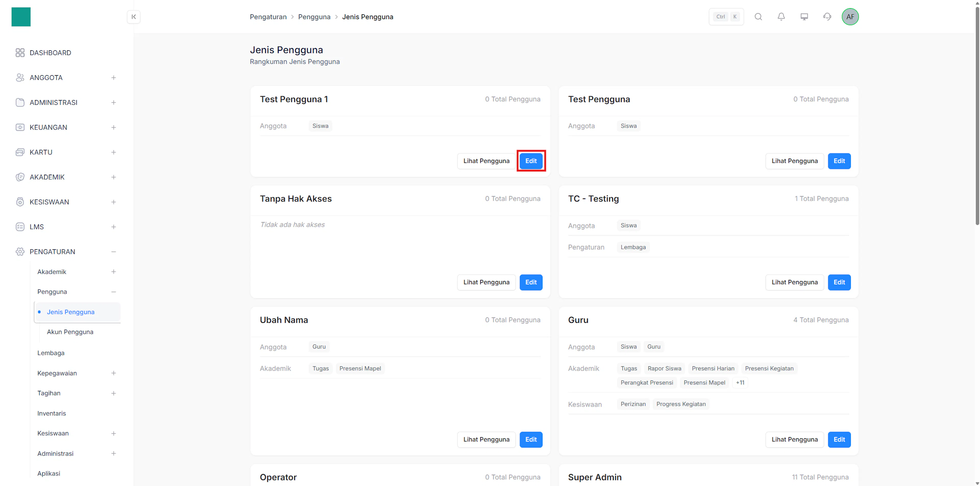This screenshot has height=486, width=980.
Task: Open Inventaris under Pengaturan
Action: (51, 413)
